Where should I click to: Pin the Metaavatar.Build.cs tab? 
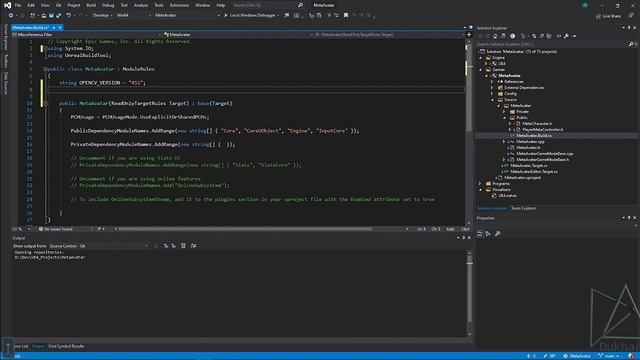[53, 27]
